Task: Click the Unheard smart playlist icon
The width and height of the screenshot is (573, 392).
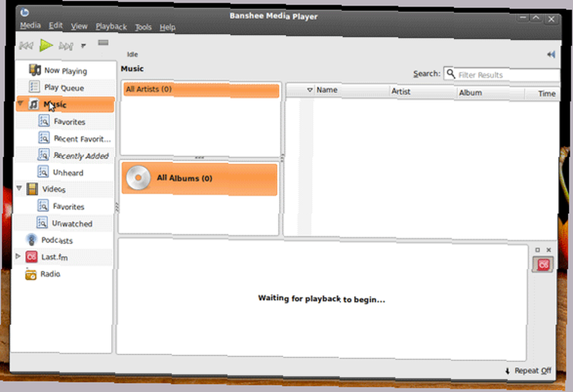Action: pos(43,171)
